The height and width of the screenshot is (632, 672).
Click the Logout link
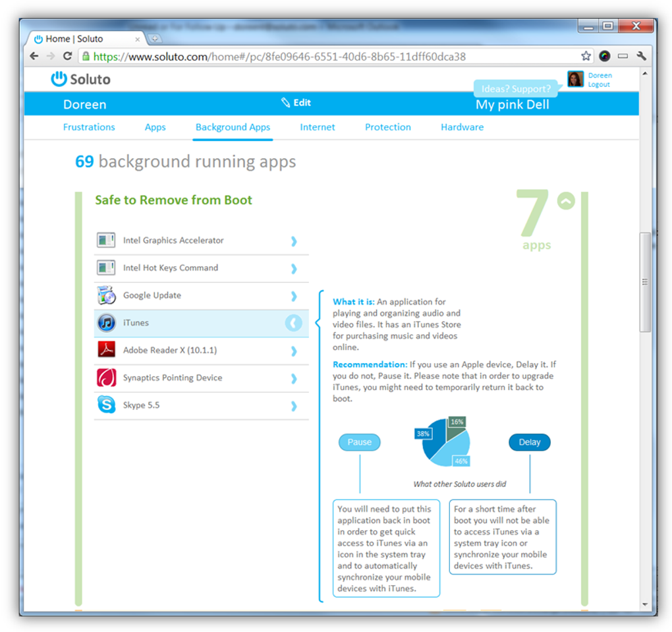point(599,84)
